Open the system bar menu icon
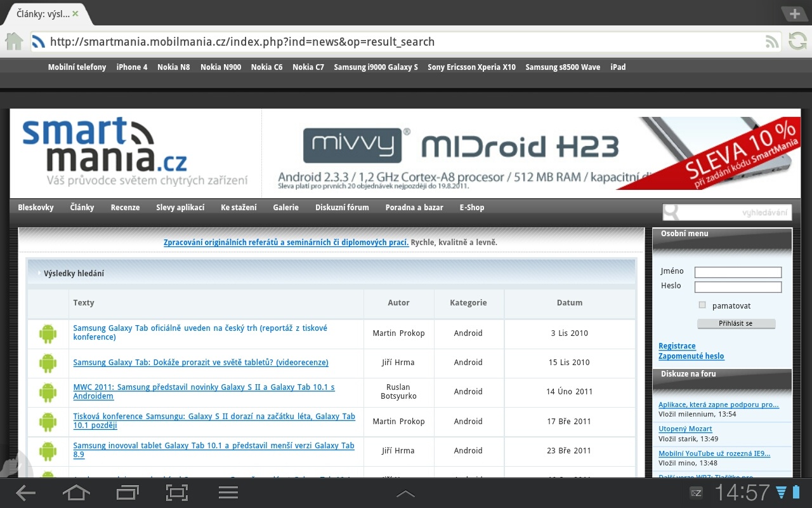Viewport: 812px width, 508px height. click(228, 493)
